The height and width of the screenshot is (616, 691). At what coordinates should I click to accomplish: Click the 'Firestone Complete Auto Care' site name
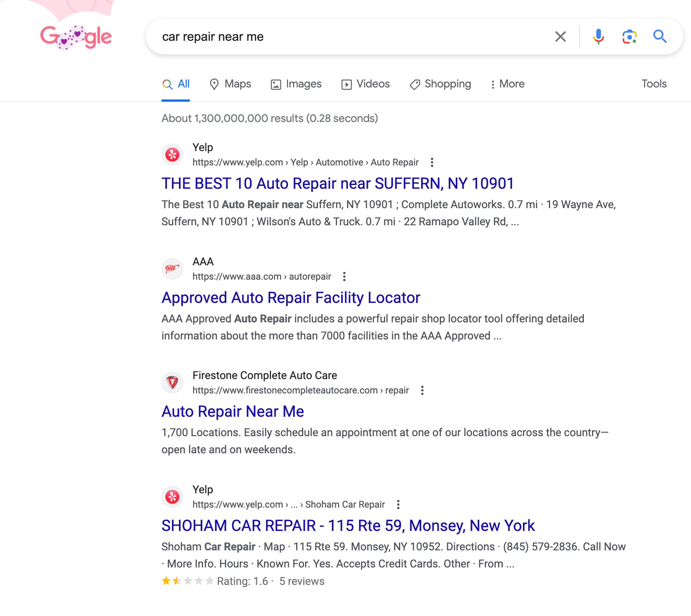tap(265, 375)
